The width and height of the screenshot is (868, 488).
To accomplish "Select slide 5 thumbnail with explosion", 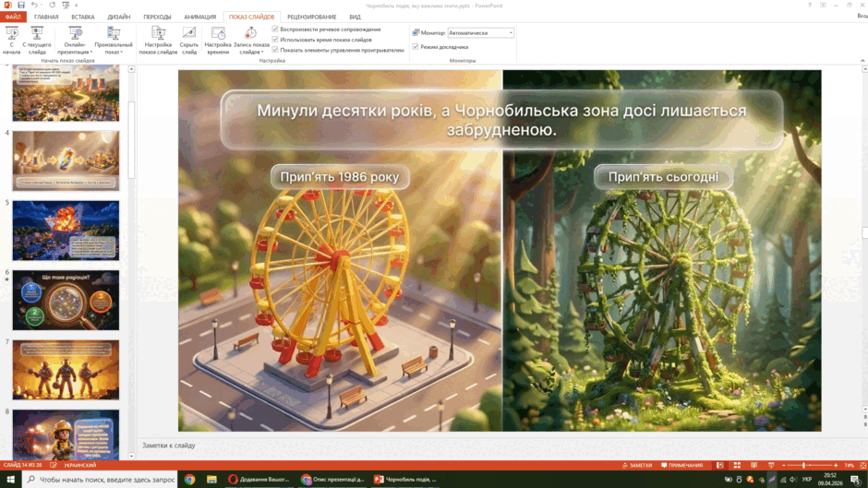I will pyautogui.click(x=66, y=231).
